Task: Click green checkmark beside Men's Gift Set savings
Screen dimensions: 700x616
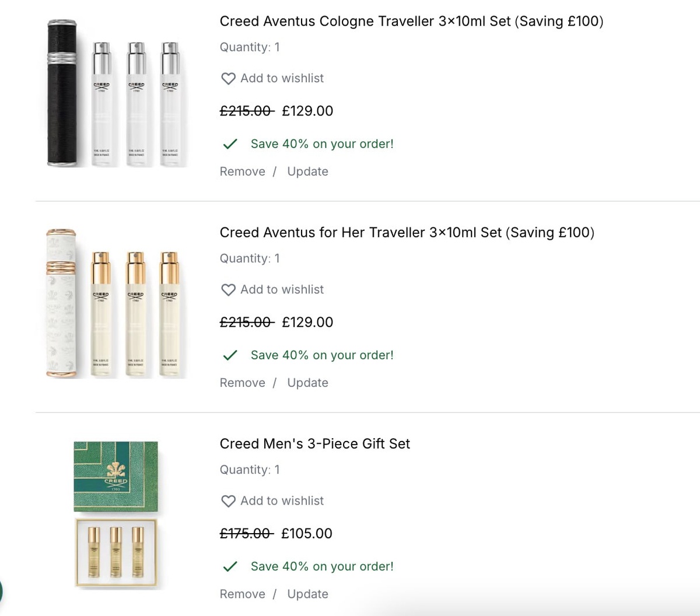Action: click(x=230, y=566)
